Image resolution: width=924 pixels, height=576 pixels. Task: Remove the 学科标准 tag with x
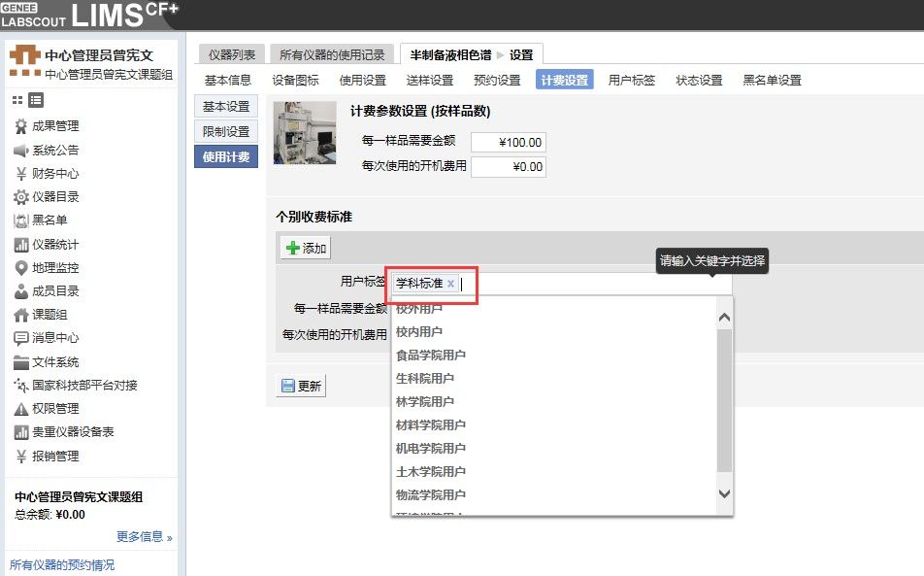[x=450, y=284]
